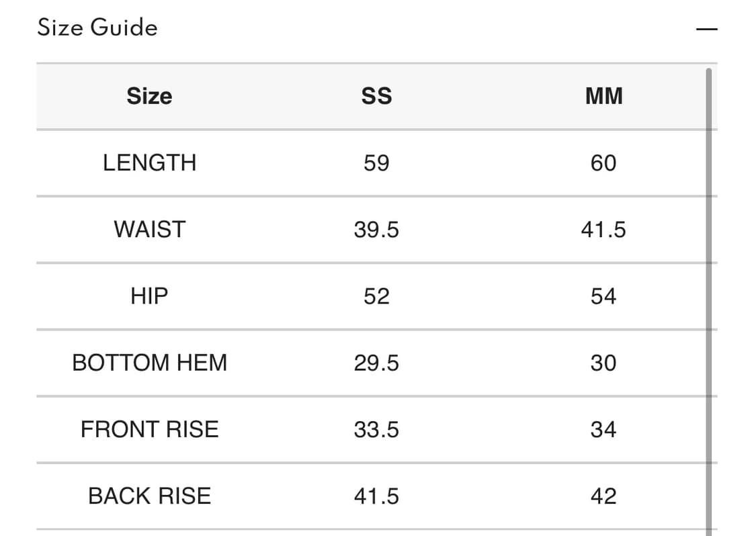Screen dimensions: 756x536
Task: Select MM front rise value 34
Action: tap(603, 429)
